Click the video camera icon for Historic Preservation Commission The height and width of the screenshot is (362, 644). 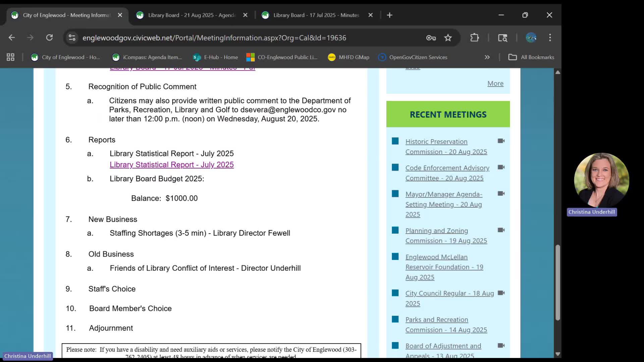point(501,141)
